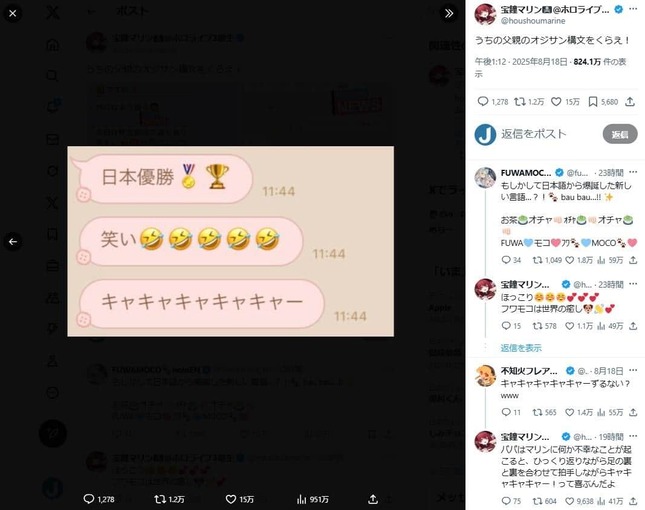Screen dimensions: 645x510
Task: Open reply icon on the main post
Action: 483,101
